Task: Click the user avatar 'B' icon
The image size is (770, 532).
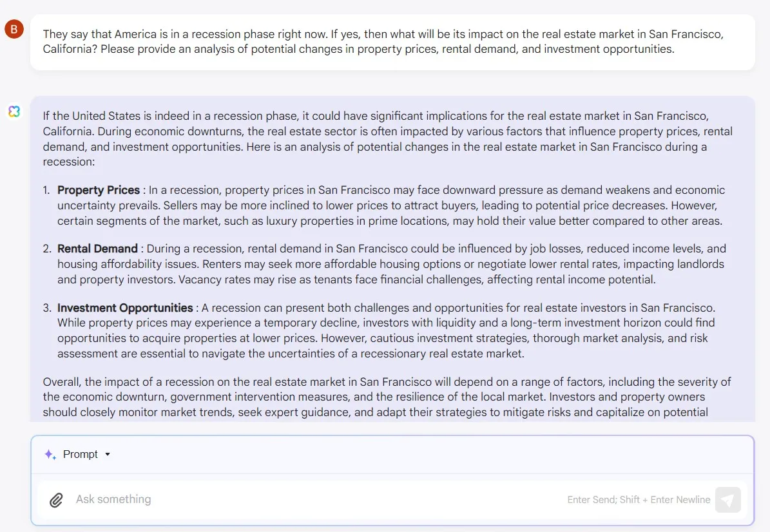Action: click(x=14, y=29)
